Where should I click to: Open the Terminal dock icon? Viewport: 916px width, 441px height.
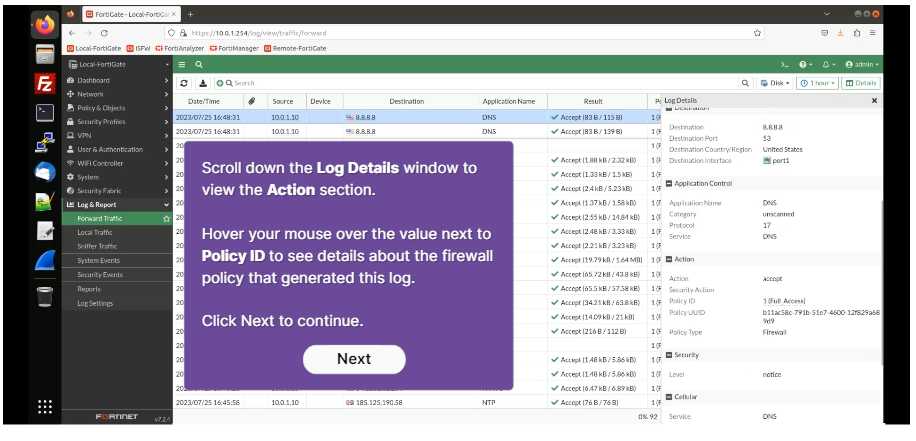[45, 113]
